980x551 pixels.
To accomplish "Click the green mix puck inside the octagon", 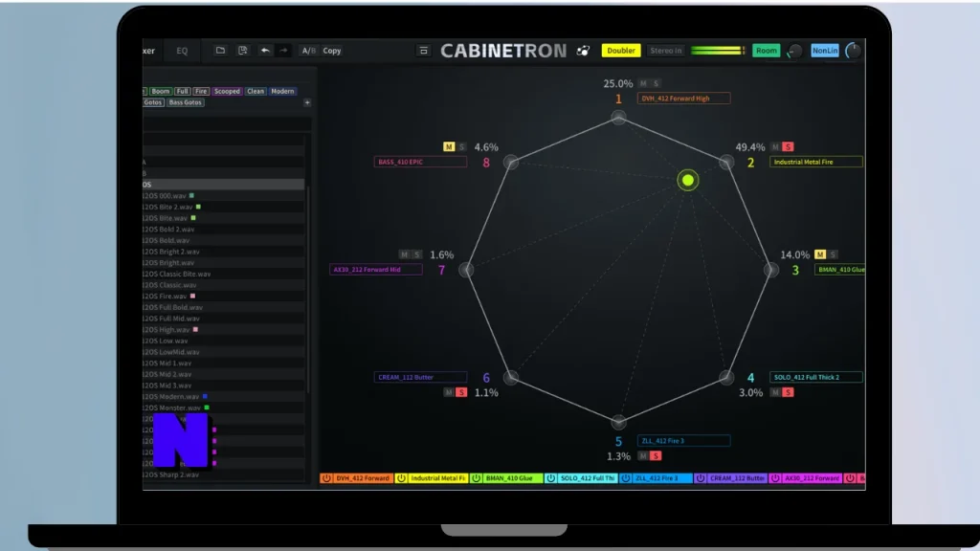I will (x=687, y=181).
